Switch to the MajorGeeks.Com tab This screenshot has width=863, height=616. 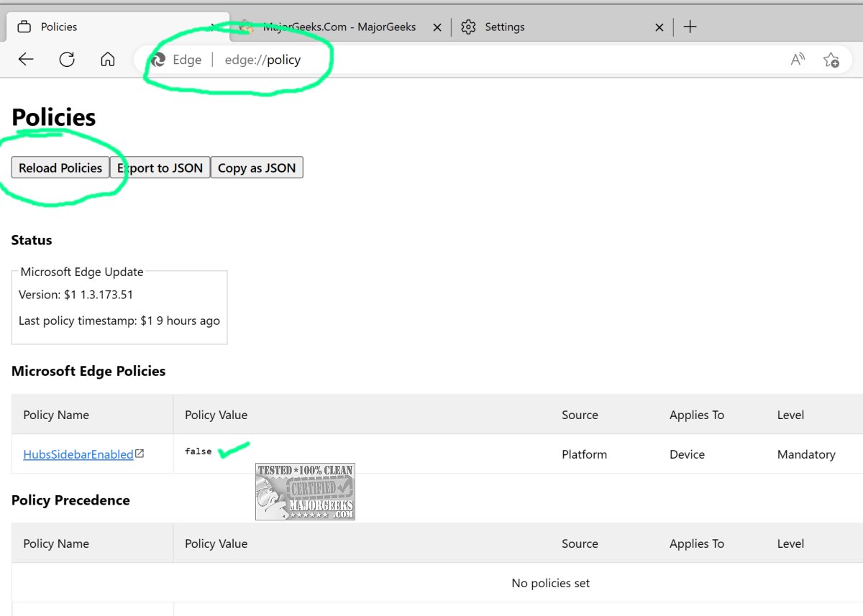339,27
